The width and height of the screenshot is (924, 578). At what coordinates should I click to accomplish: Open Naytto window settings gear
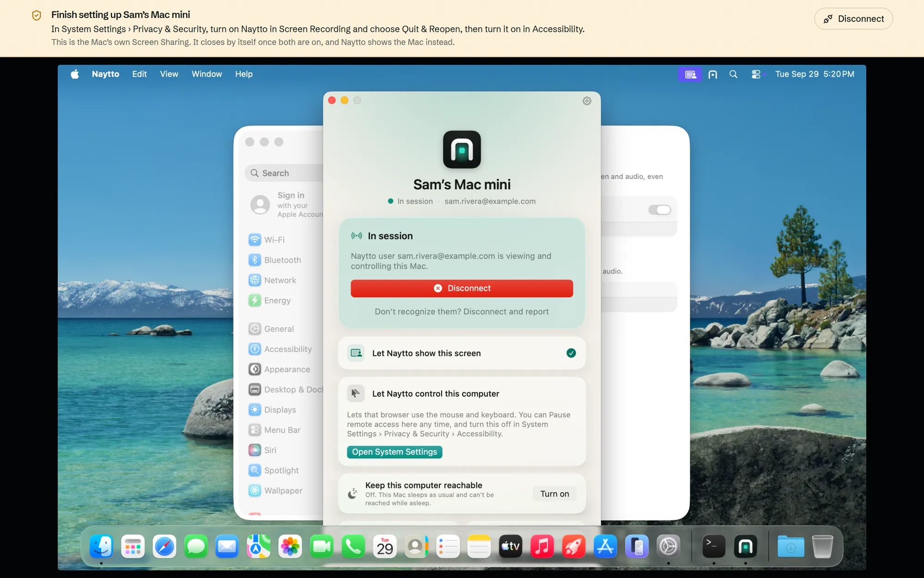[587, 101]
